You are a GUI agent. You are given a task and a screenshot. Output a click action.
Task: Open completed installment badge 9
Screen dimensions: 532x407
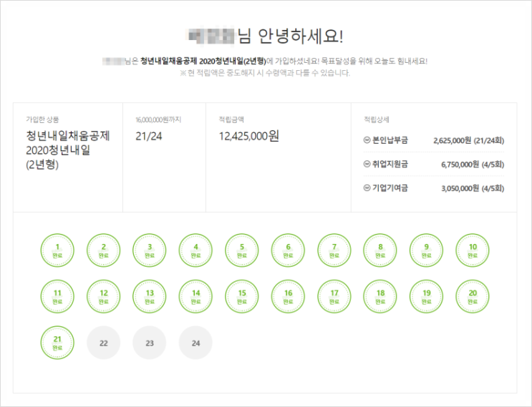pyautogui.click(x=427, y=250)
